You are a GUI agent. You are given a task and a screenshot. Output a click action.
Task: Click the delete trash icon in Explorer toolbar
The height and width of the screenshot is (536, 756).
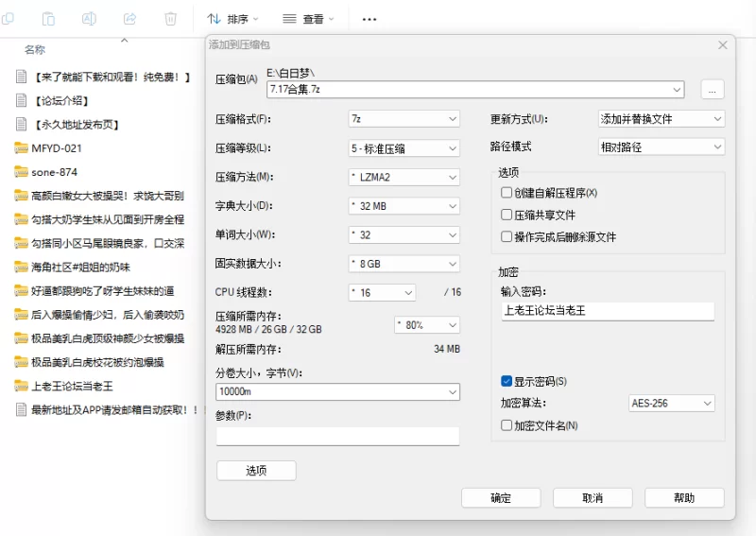point(171,19)
